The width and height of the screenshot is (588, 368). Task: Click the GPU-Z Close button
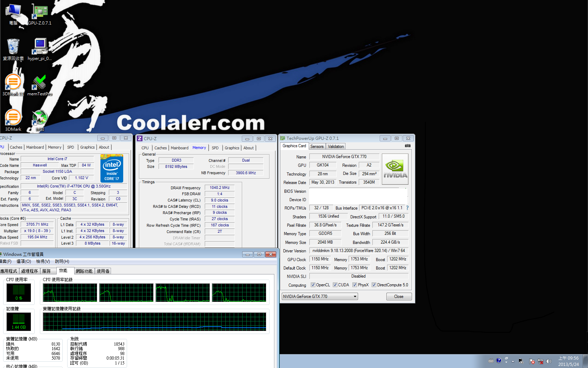[399, 297]
